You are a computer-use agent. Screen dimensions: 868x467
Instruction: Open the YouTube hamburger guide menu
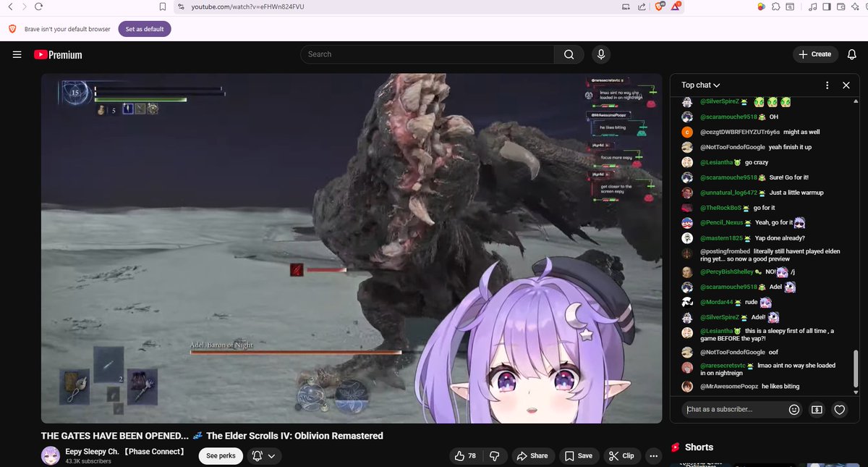click(x=17, y=54)
